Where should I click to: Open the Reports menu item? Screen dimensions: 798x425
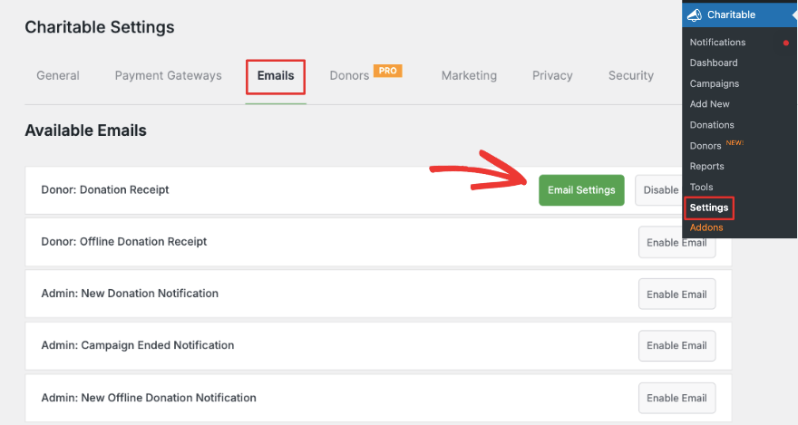click(x=707, y=166)
